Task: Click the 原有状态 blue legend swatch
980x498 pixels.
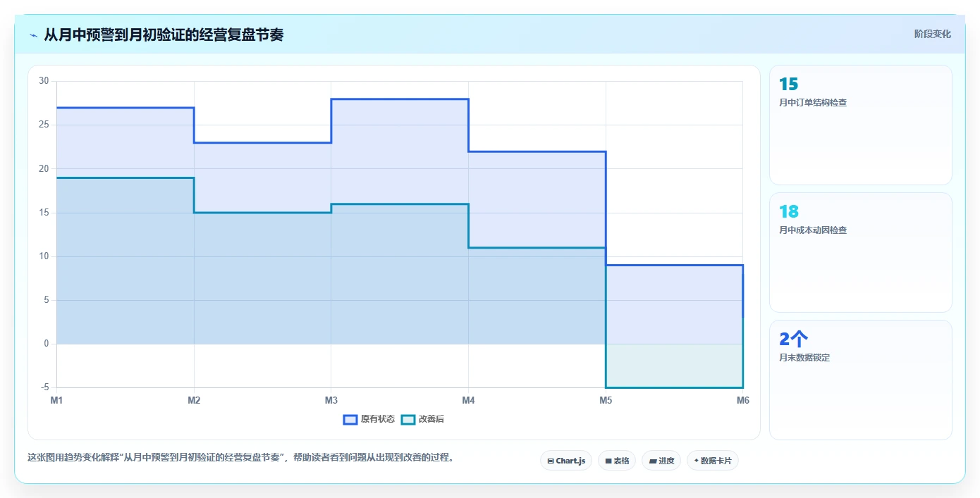Action: click(x=350, y=419)
